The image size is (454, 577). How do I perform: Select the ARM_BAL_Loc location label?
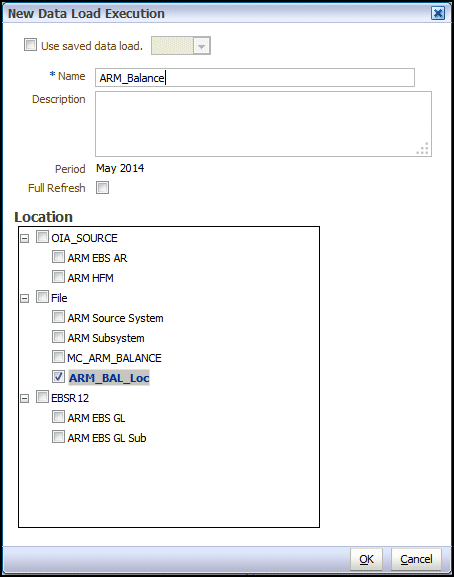[x=109, y=378]
